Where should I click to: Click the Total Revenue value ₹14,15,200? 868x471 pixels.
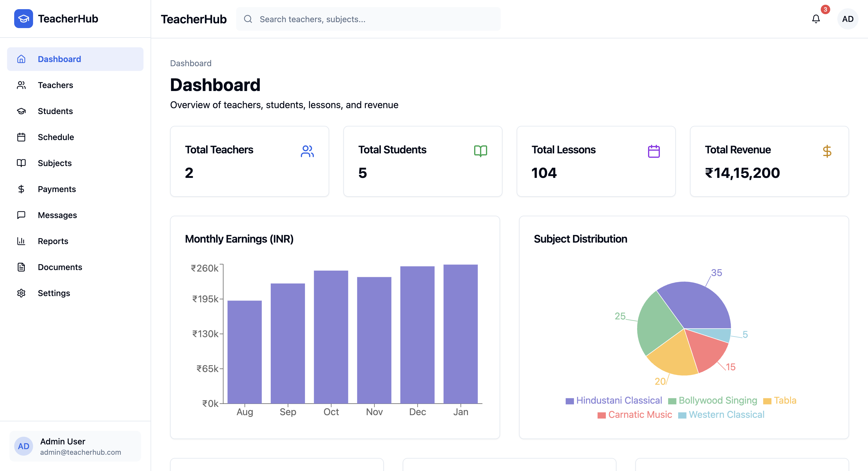(742, 173)
